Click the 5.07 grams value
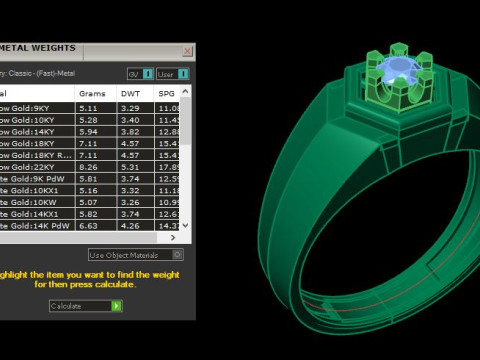The width and height of the screenshot is (480, 360). coord(88,202)
